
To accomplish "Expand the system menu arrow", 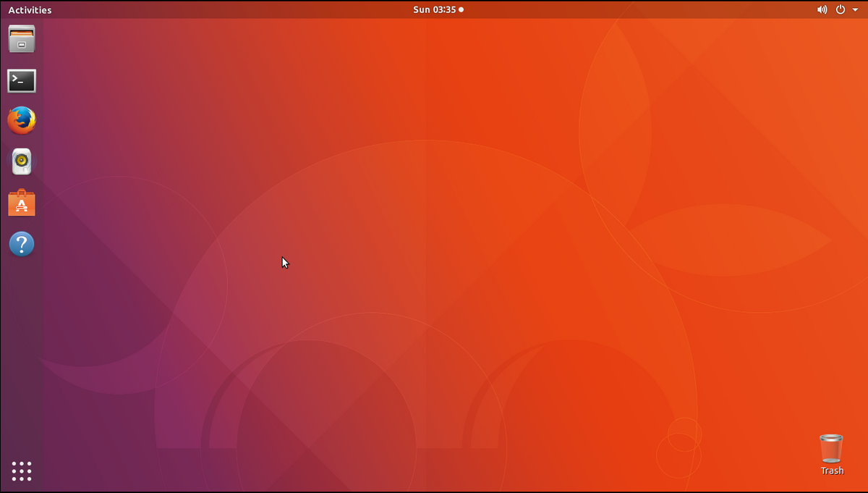I will [855, 10].
